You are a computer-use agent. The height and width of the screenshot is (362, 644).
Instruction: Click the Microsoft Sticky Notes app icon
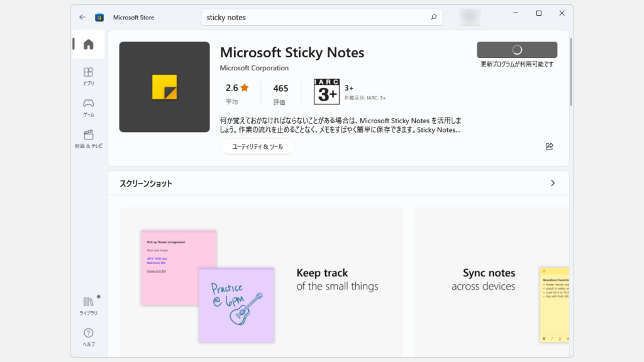tap(164, 87)
